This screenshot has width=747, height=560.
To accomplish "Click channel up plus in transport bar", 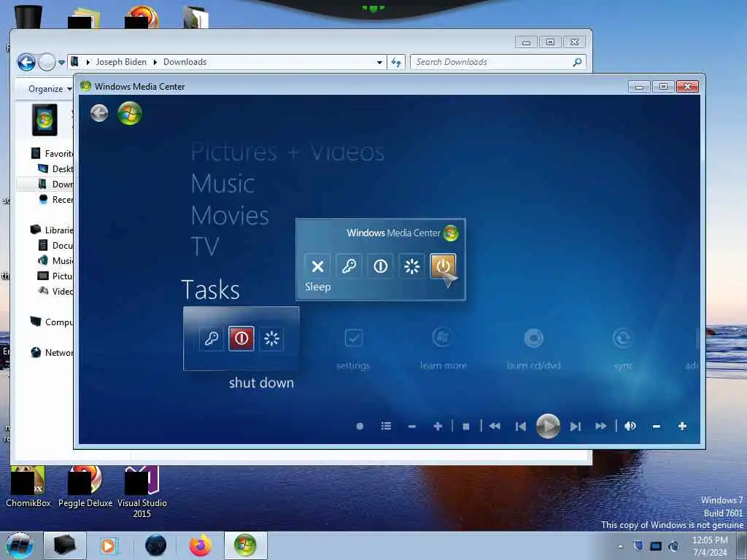I will [x=438, y=426].
